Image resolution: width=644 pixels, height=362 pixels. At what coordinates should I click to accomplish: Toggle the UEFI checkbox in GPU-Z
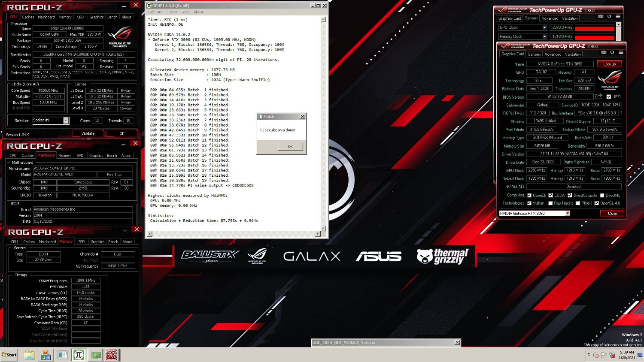[608, 97]
